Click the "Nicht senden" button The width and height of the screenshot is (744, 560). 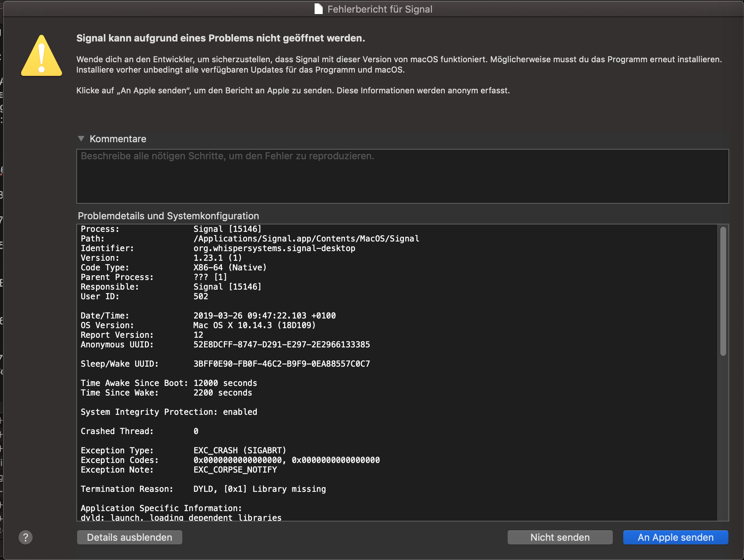(x=559, y=537)
